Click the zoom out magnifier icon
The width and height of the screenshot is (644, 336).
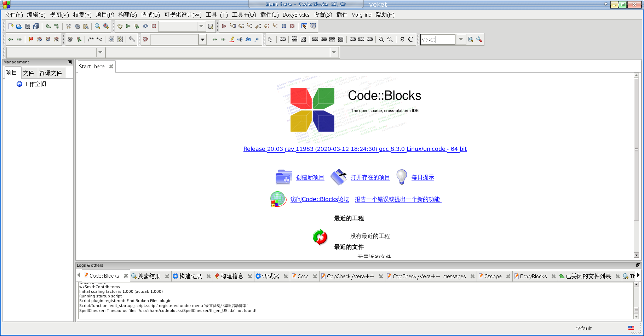click(390, 39)
